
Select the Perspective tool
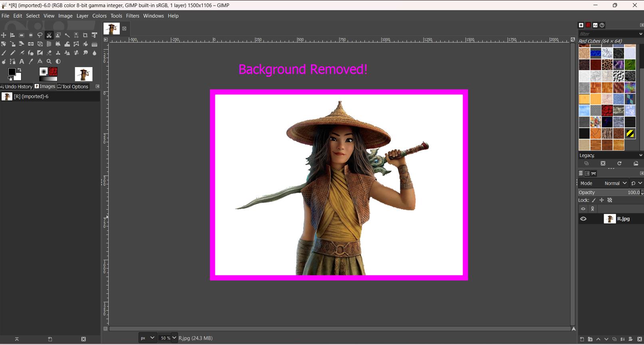[49, 44]
